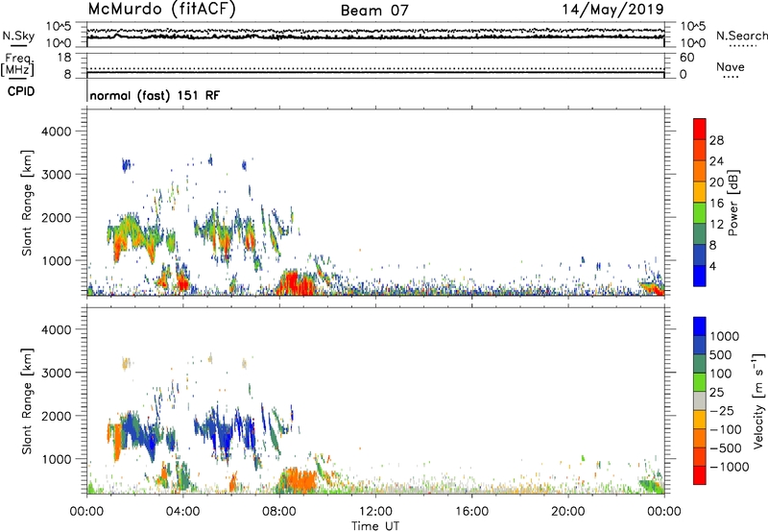768x532 pixels.
Task: Click the positive 1000 velocity colorbar label
Action: 724,336
